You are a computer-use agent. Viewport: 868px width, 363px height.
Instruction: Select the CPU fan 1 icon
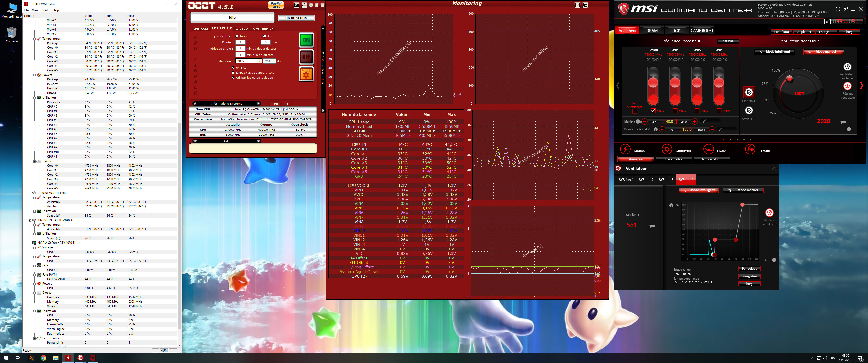(x=749, y=92)
